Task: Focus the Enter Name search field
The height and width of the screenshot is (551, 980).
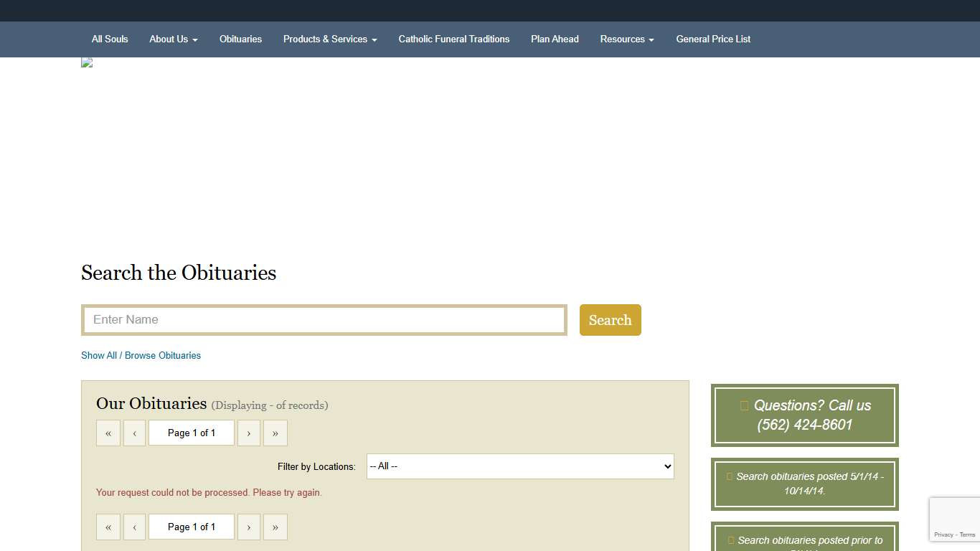Action: click(324, 320)
